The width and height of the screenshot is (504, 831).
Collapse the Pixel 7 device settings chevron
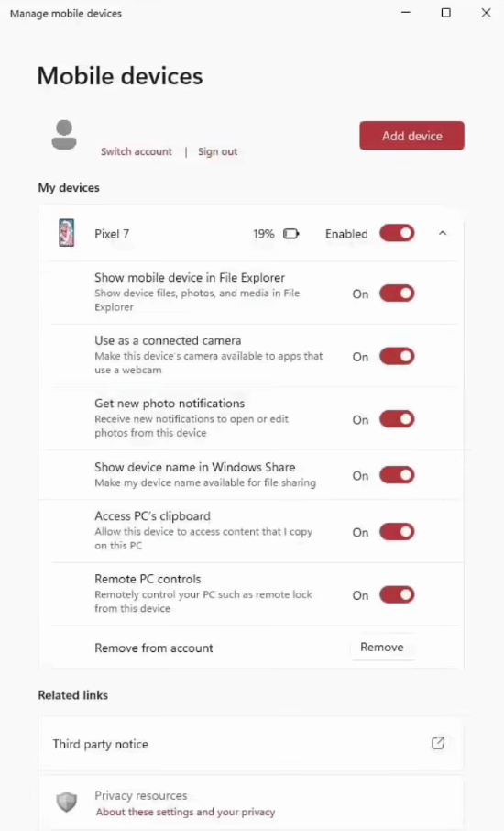443,233
